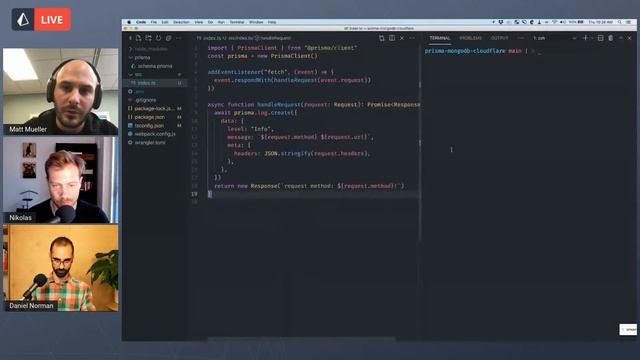The height and width of the screenshot is (360, 640).
Task: Click the date and time in menu bar
Action: point(600,22)
